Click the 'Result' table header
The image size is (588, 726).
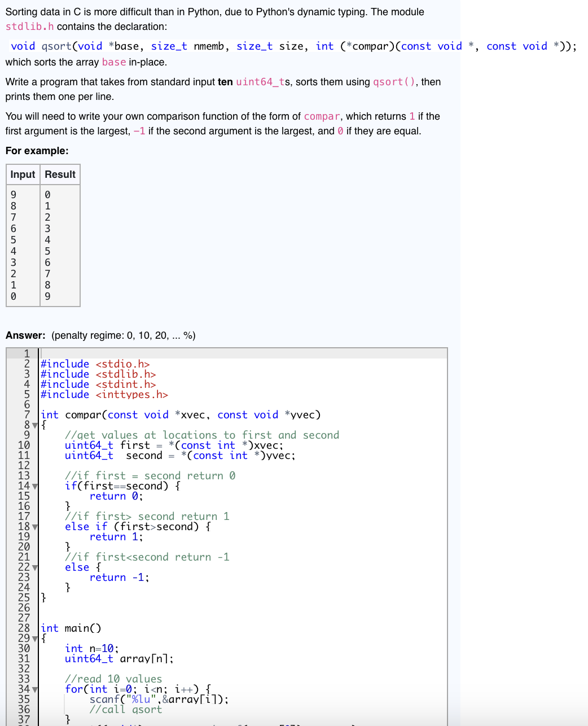60,174
